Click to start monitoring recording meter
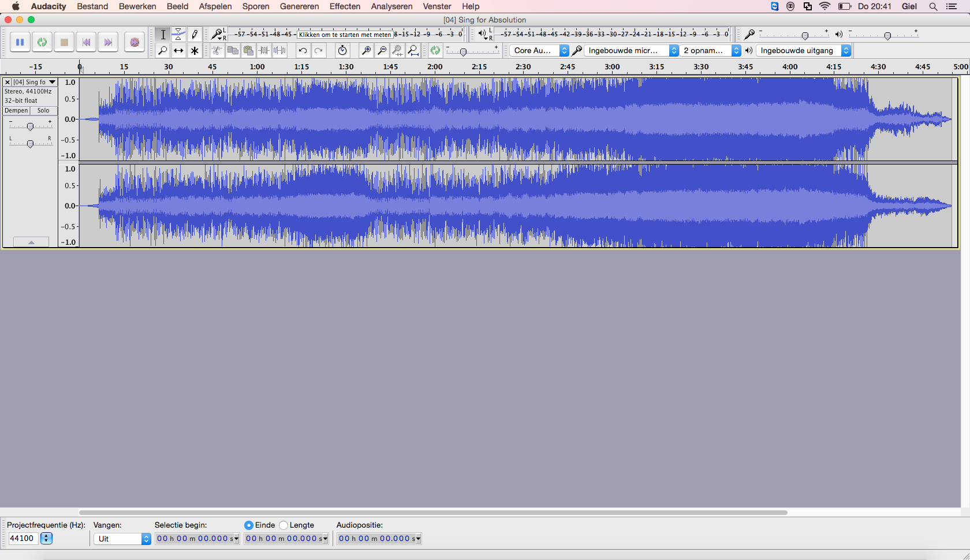This screenshot has height=560, width=970. (x=345, y=35)
